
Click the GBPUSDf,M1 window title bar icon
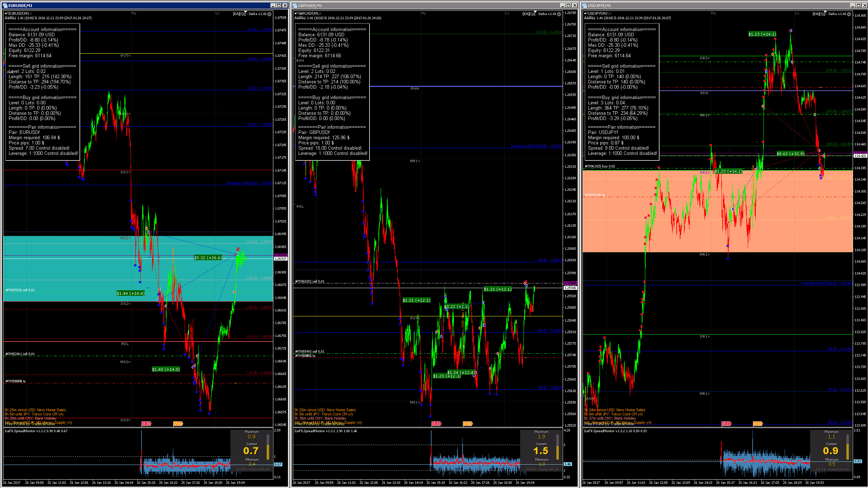click(295, 6)
